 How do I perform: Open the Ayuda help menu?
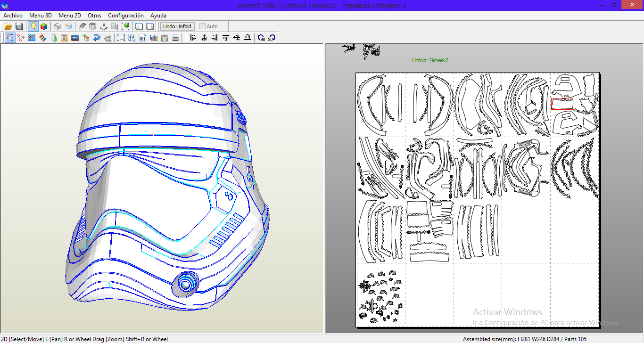(x=158, y=16)
